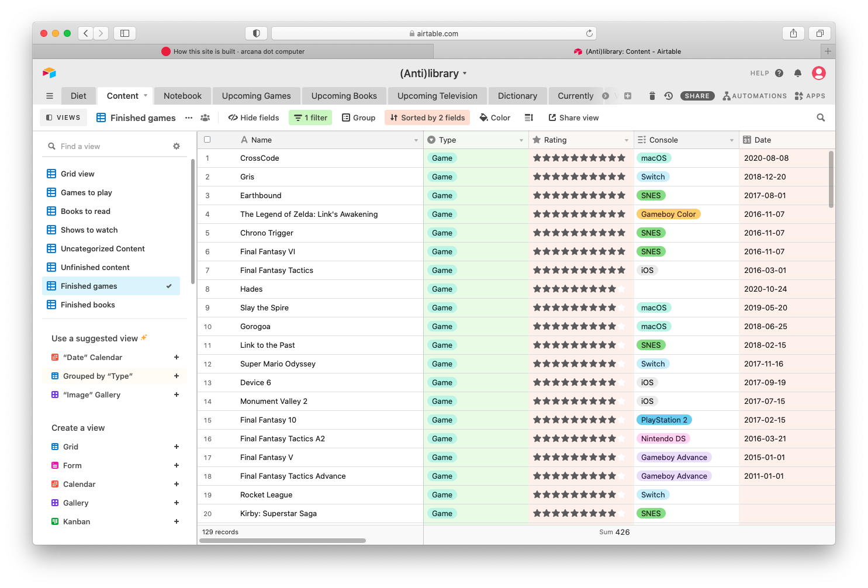Add a new table with plus icon
The width and height of the screenshot is (868, 588).
[628, 96]
